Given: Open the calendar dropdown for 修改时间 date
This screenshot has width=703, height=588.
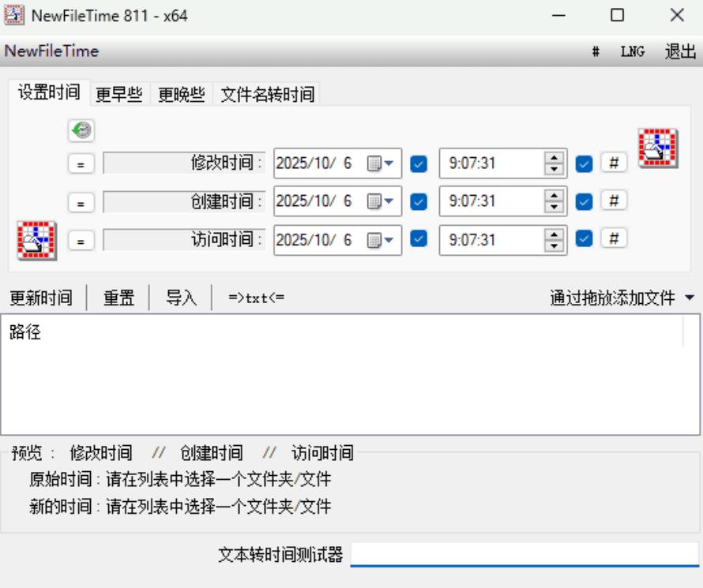Looking at the screenshot, I should coord(381,164).
